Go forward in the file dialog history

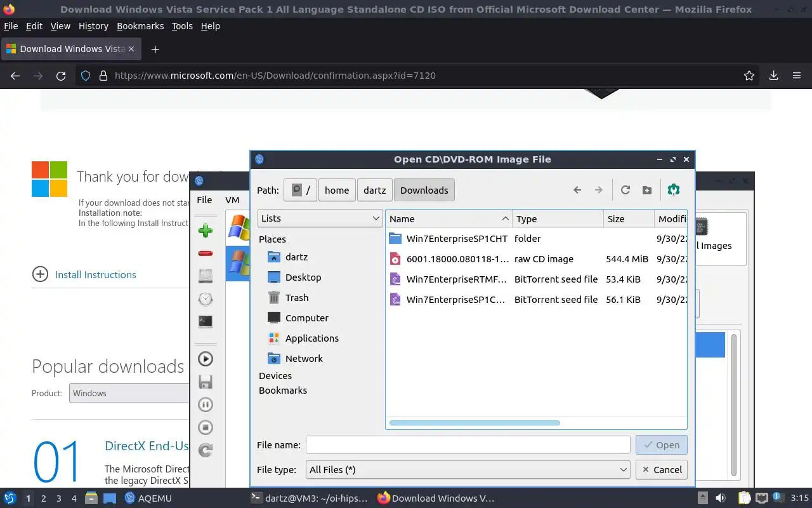[598, 190]
